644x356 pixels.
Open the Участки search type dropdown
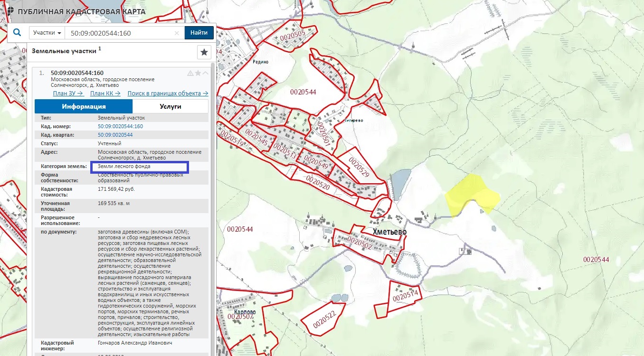pyautogui.click(x=47, y=33)
